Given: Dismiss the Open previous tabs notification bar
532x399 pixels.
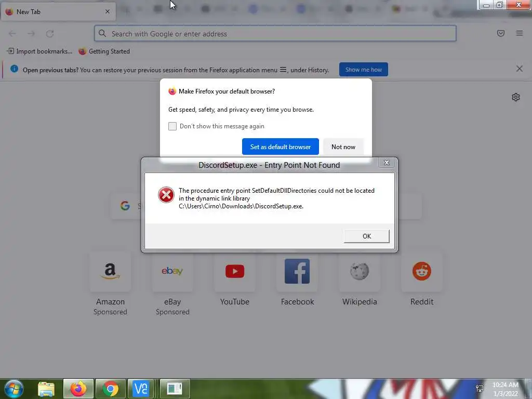Looking at the screenshot, I should 519,69.
